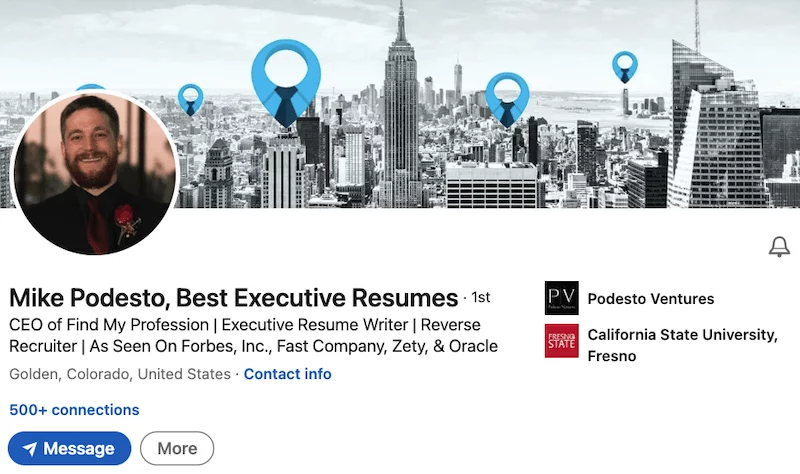Click the tie pin right of Empire State Building
This screenshot has width=800, height=474.
click(507, 100)
